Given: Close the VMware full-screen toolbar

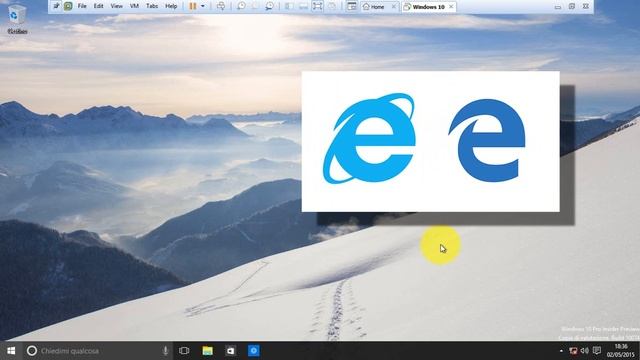Looking at the screenshot, I should 586,7.
